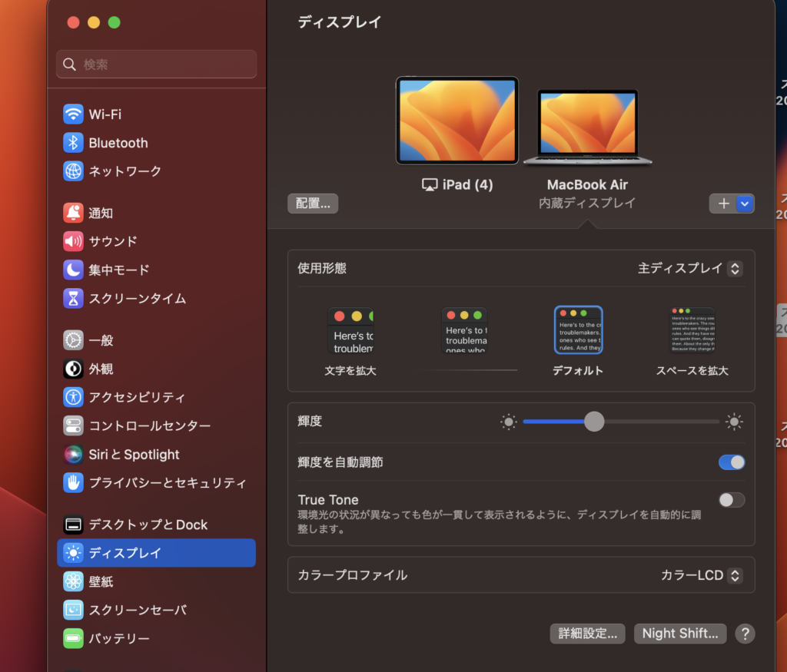Select the MacBook Air display thumbnail
Viewport: 787px width, 672px height.
pyautogui.click(x=588, y=127)
